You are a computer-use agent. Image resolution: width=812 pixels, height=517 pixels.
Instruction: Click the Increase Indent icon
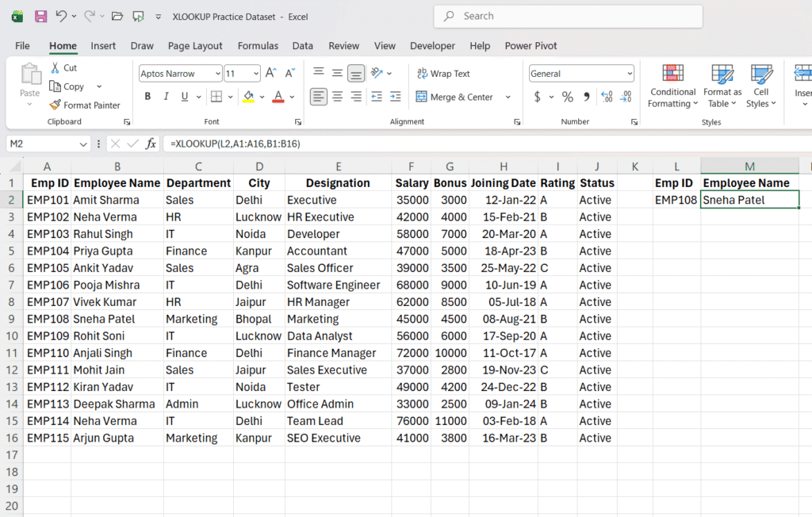[x=395, y=97]
